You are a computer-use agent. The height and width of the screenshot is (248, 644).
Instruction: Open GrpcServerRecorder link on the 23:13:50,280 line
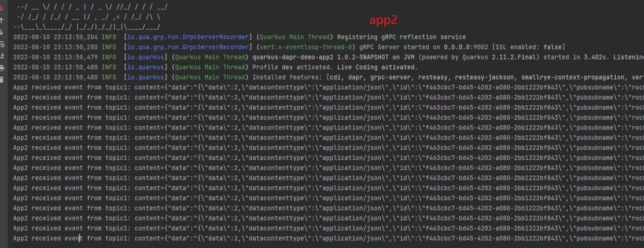click(x=188, y=47)
